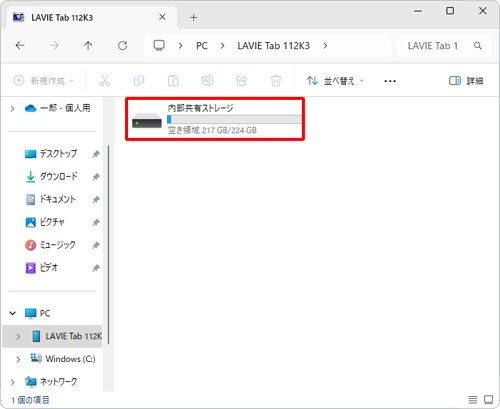The image size is (500, 409).
Task: Click the storage usage bar of 内部共有ストレージ
Action: 234,119
